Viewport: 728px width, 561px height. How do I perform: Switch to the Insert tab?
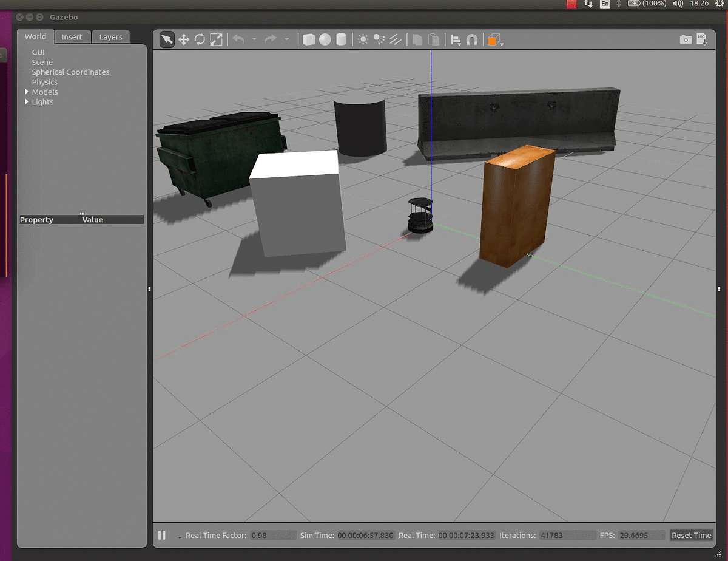tap(72, 36)
